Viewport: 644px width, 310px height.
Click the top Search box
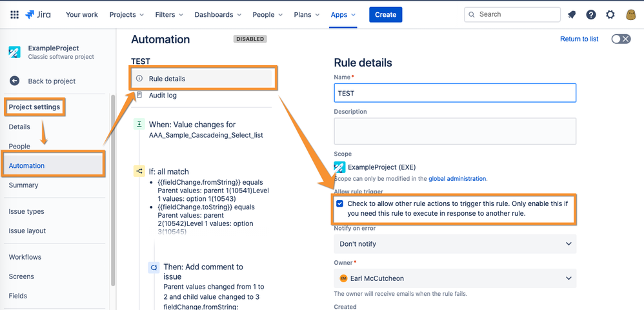click(512, 14)
